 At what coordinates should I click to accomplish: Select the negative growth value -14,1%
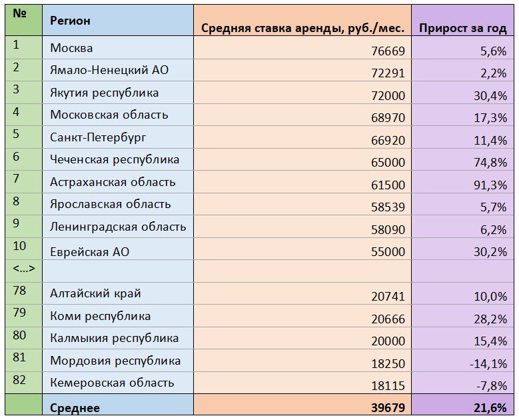489,364
